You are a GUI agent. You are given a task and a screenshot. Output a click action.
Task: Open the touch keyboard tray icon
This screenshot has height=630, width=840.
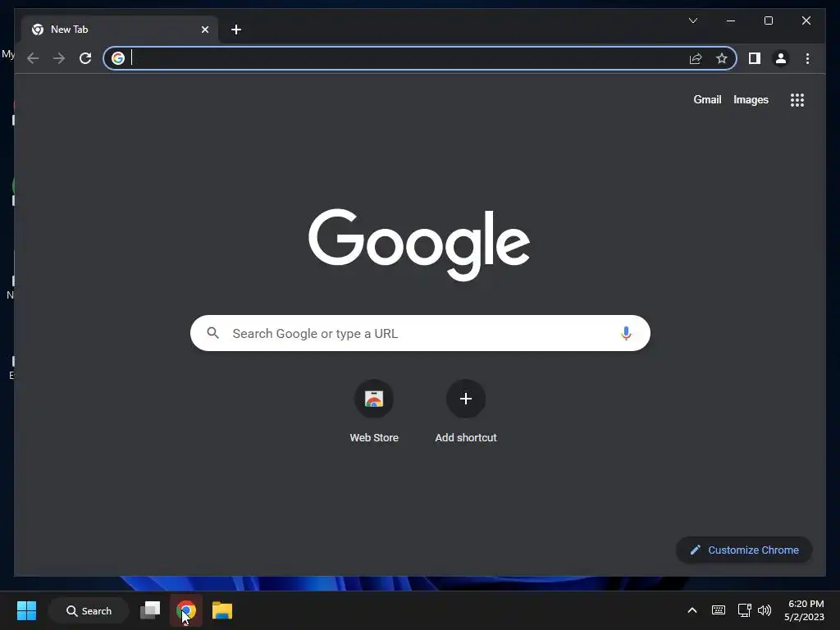[719, 610]
